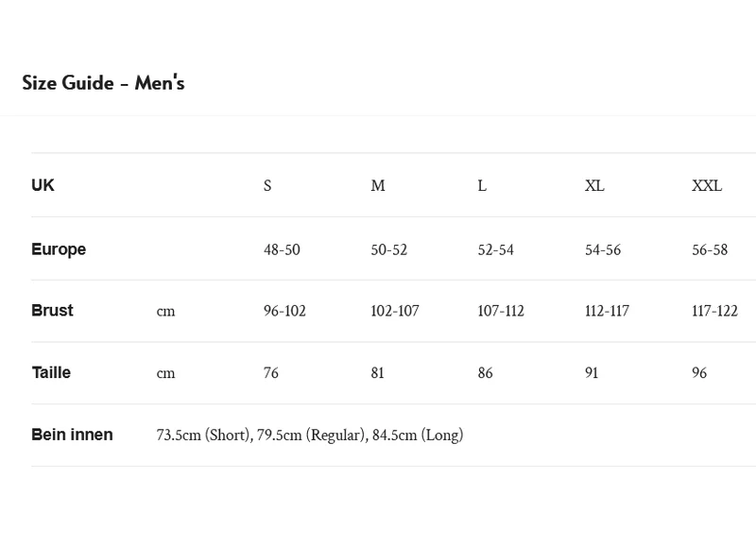Click the S size column header

point(267,185)
